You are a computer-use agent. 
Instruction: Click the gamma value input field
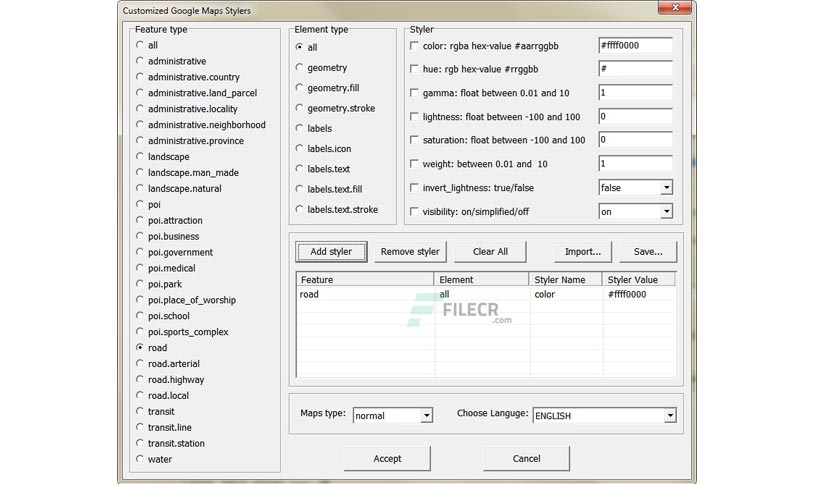tap(635, 92)
